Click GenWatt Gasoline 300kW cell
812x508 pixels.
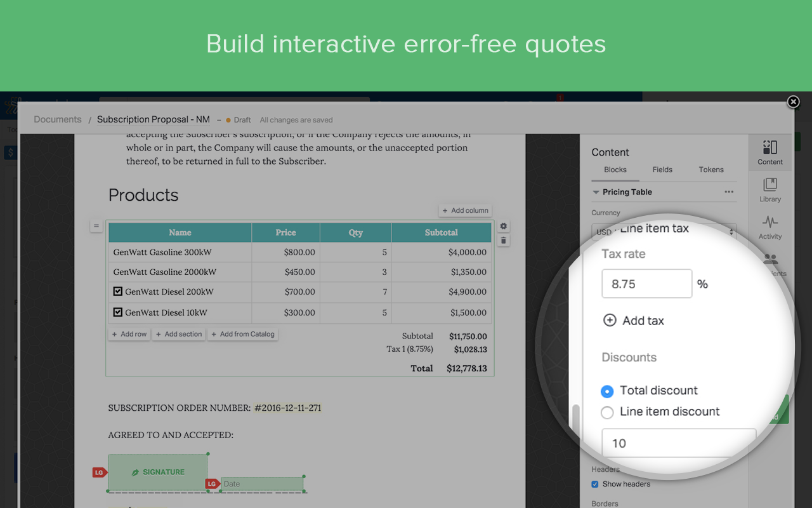180,252
